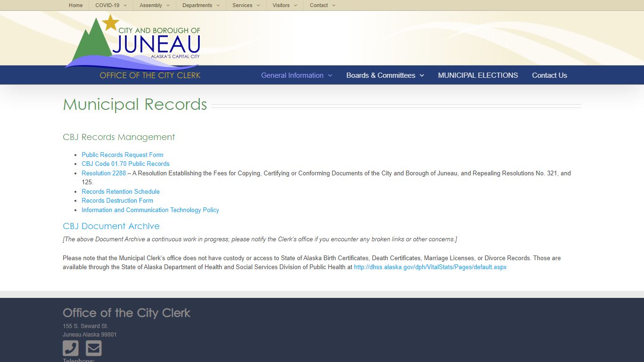Open Records Destruction Form link

117,200
